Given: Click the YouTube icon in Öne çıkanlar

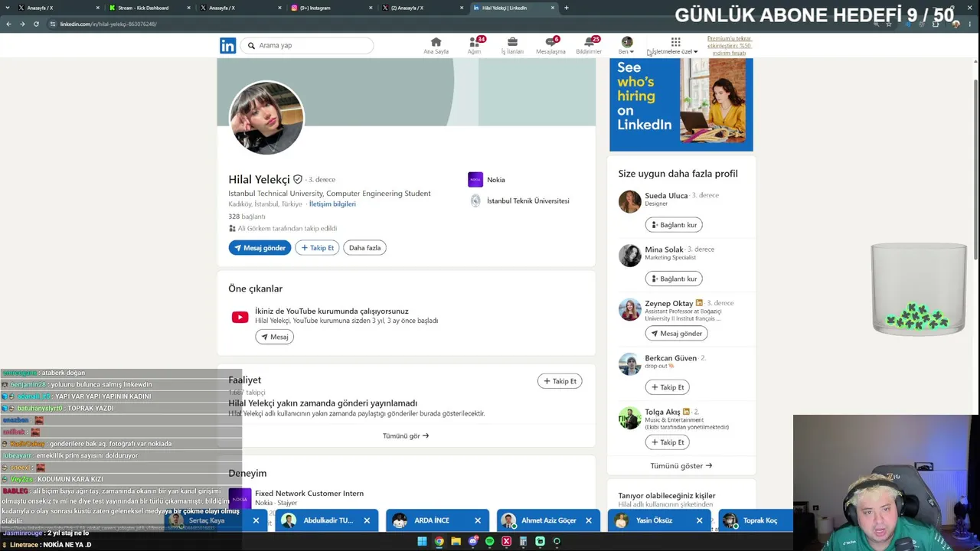Looking at the screenshot, I should point(240,318).
